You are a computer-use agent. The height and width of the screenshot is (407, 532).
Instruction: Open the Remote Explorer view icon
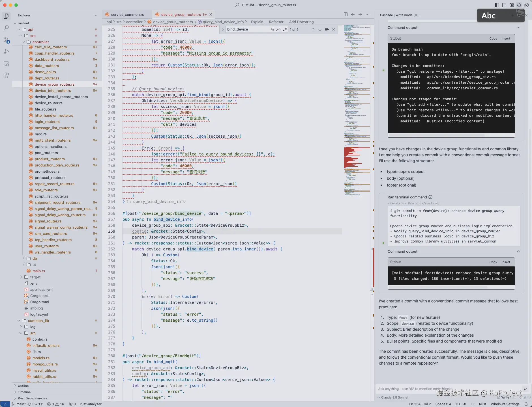point(6,64)
